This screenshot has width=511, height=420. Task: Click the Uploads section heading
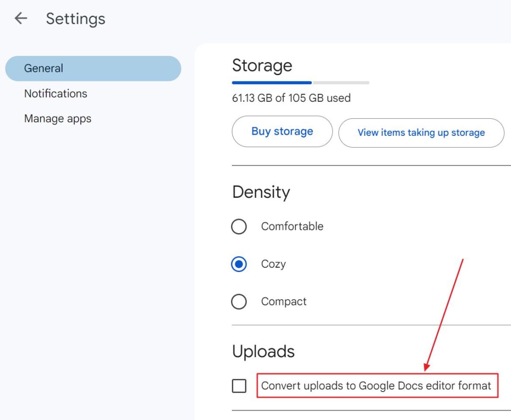(x=264, y=351)
